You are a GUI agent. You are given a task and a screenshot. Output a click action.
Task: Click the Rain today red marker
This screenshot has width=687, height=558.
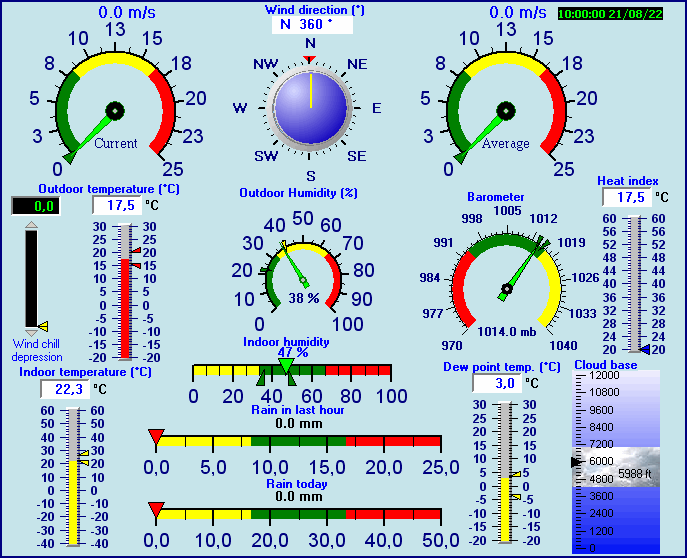pyautogui.click(x=156, y=509)
